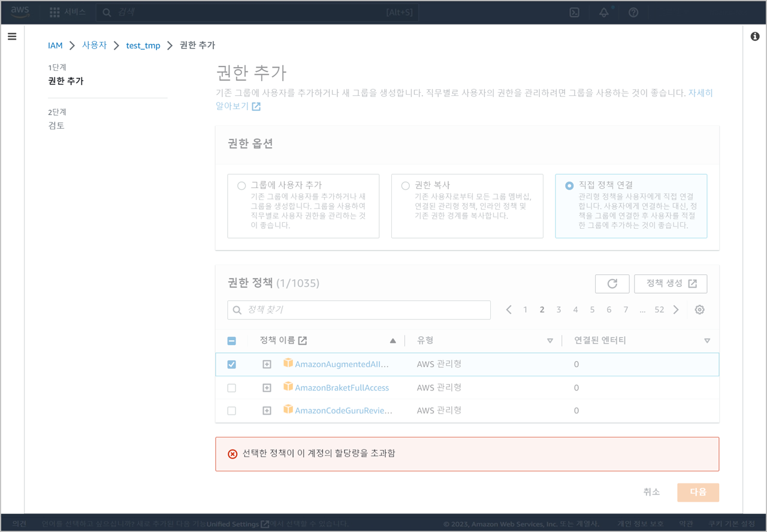Click the cancel button
This screenshot has width=767, height=532.
(651, 492)
